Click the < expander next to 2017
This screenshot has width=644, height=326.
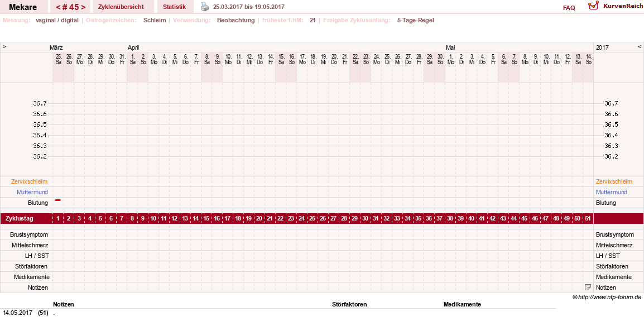point(639,47)
